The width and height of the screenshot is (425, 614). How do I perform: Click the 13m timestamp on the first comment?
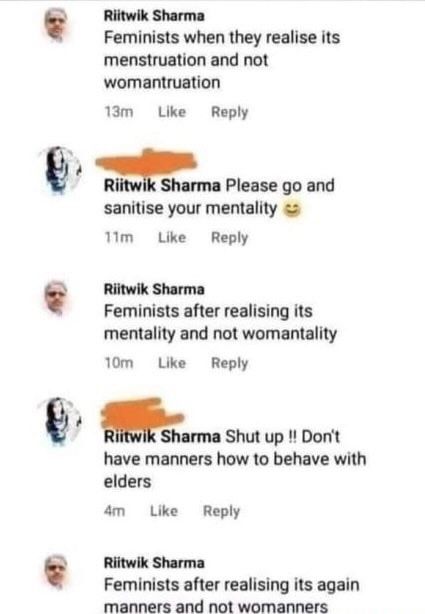click(119, 112)
